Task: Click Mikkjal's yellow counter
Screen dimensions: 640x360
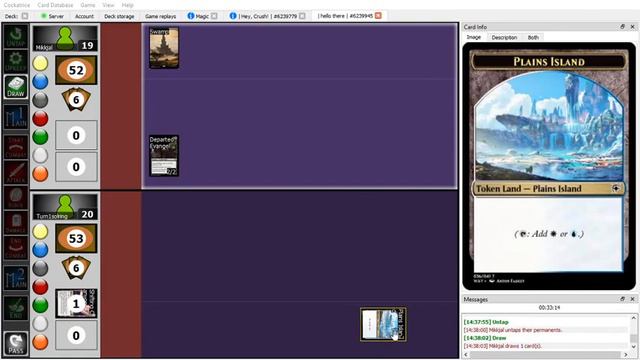Action: (40, 63)
